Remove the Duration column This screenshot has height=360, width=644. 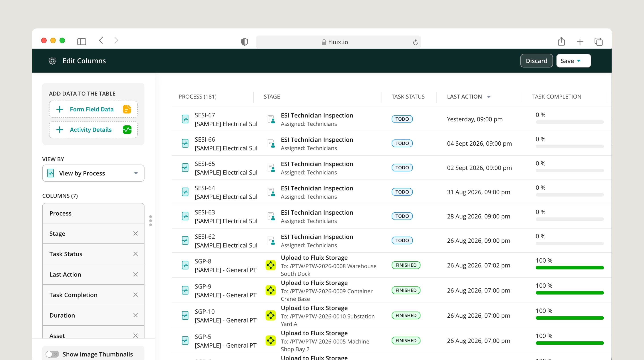point(135,315)
